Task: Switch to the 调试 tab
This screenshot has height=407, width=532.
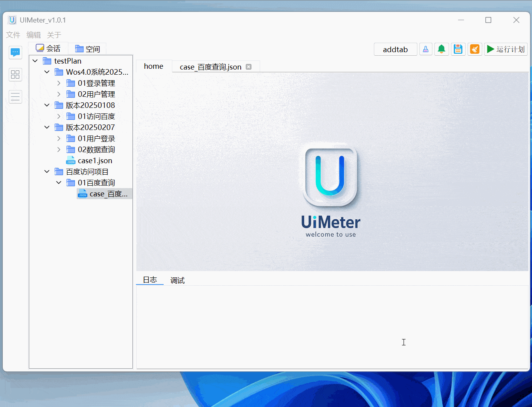Action: (177, 280)
